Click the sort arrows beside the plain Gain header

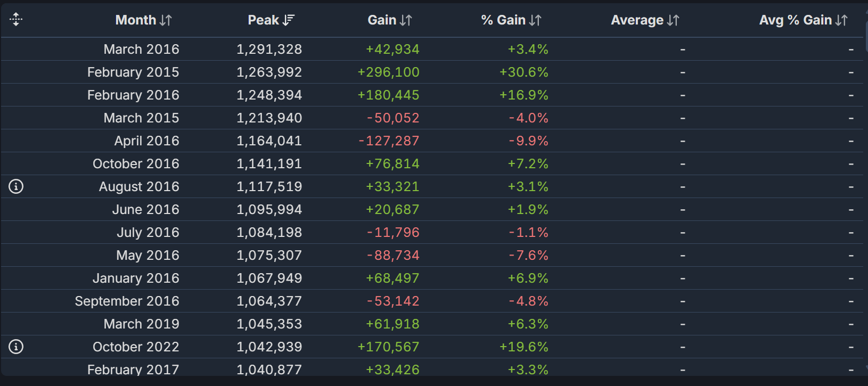point(406,20)
